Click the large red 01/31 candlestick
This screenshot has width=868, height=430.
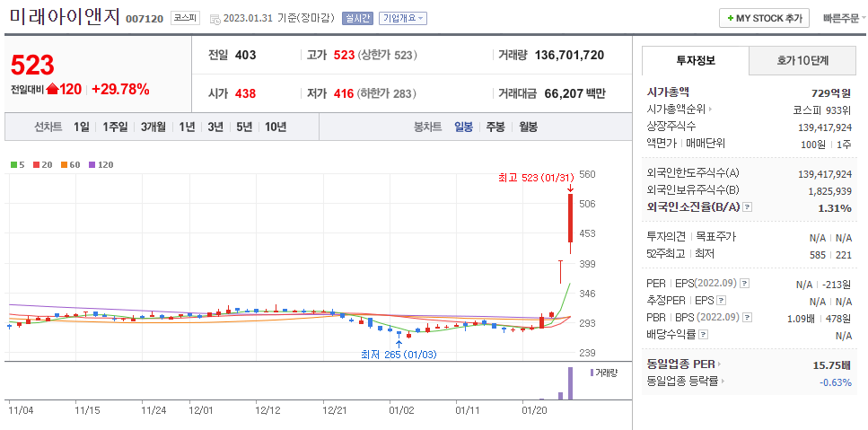point(570,224)
